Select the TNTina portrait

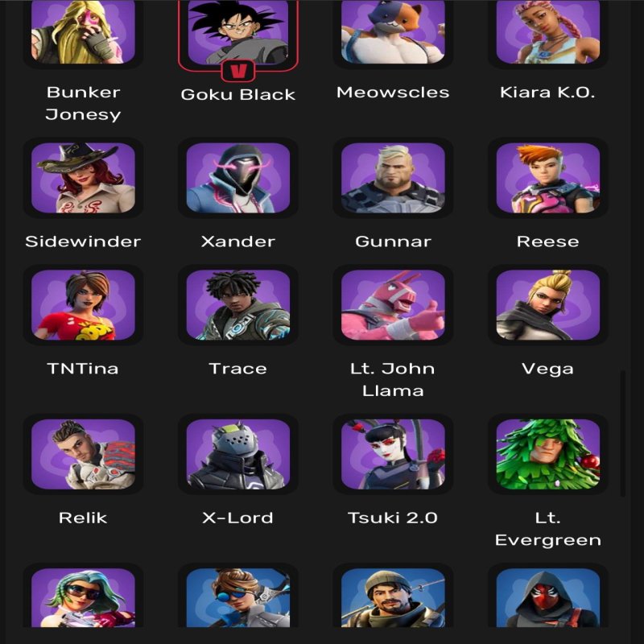coord(83,305)
